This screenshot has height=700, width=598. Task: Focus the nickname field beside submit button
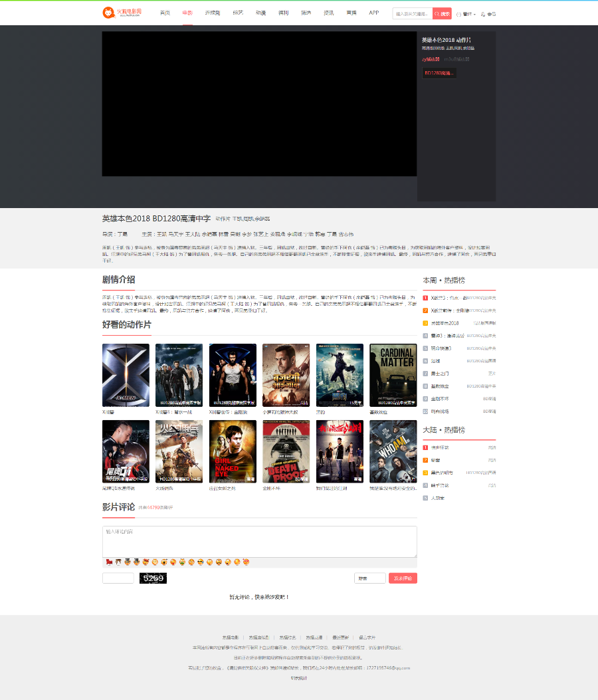click(370, 578)
